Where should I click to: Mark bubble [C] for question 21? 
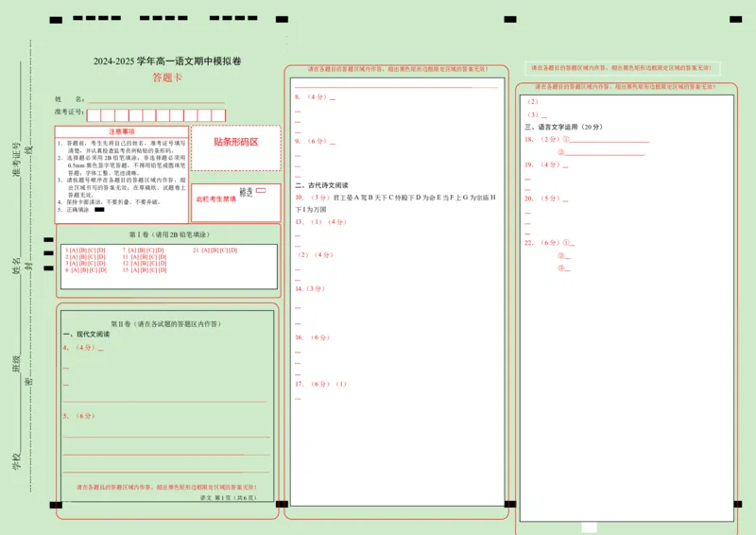(224, 250)
